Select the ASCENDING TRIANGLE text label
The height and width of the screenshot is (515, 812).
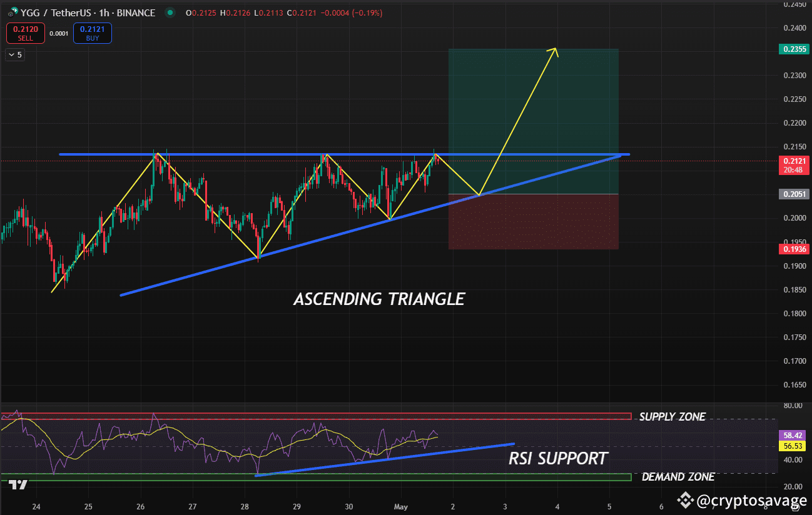(x=379, y=299)
